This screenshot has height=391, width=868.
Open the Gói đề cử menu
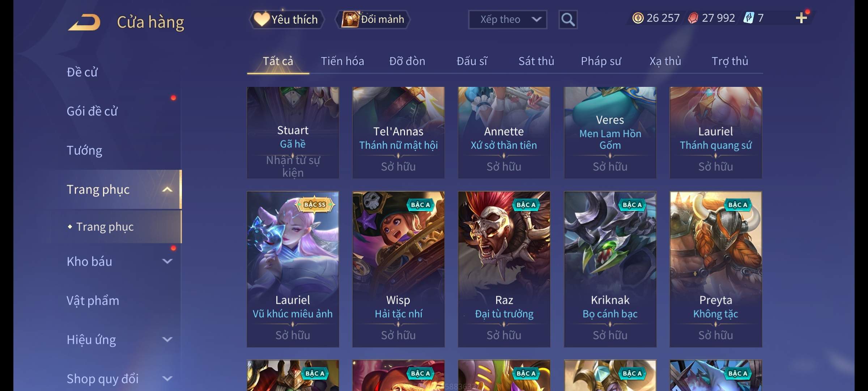92,111
